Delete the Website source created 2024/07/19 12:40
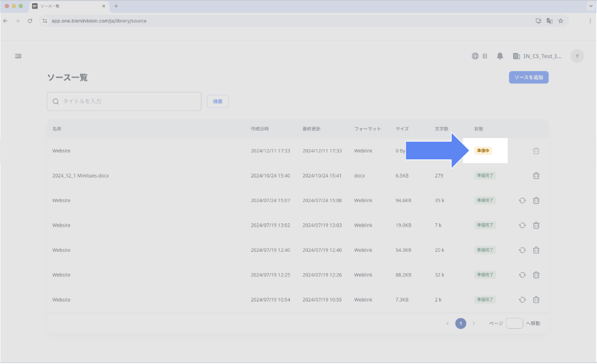597x364 pixels. coord(536,250)
